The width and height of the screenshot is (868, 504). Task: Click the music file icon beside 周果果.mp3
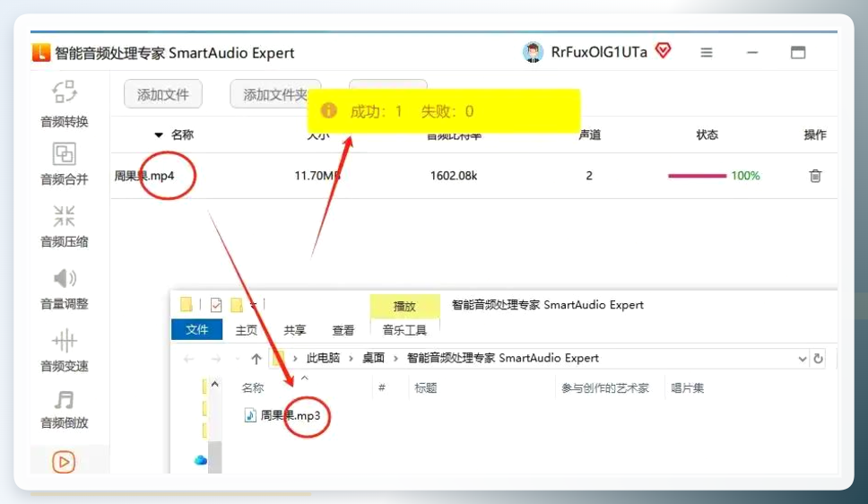pos(250,415)
